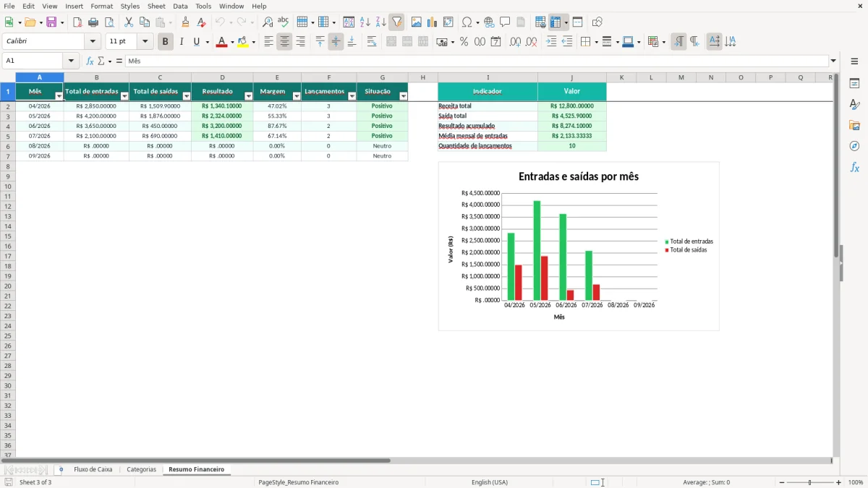Image resolution: width=868 pixels, height=488 pixels.
Task: Toggle the AutoFilter button
Action: 396,22
